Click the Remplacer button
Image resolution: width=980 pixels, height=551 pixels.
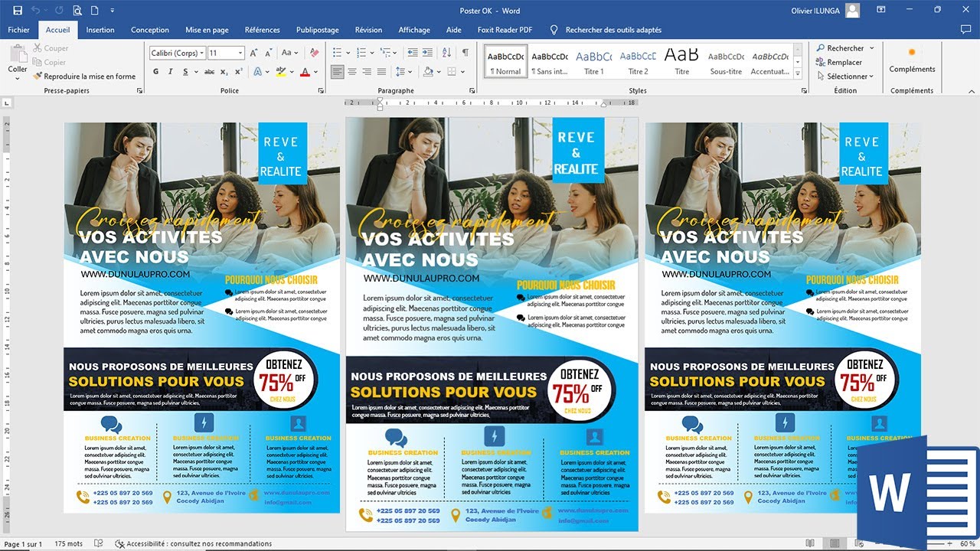(839, 63)
